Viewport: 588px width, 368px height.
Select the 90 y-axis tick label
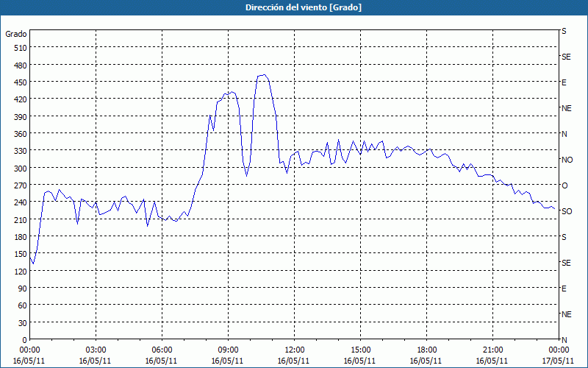tap(23, 289)
